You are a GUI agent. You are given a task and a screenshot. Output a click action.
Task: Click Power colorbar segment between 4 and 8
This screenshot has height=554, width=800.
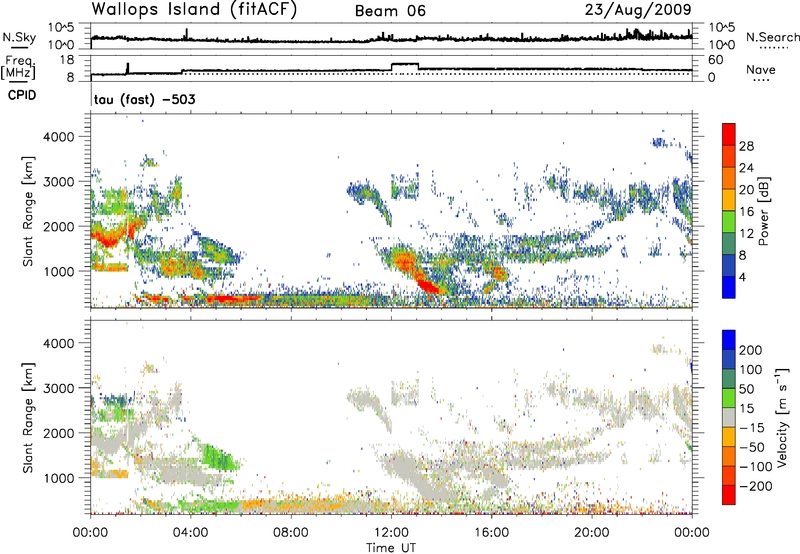point(729,265)
